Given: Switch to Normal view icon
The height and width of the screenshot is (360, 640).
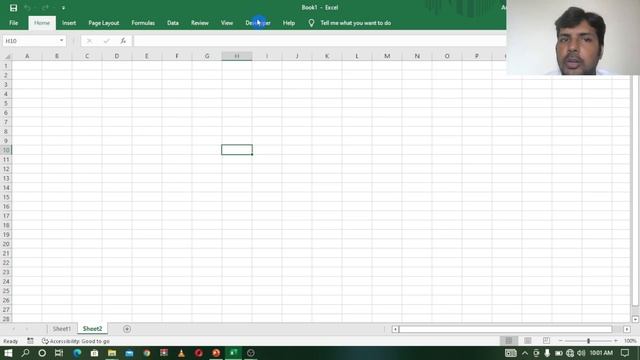Looking at the screenshot, I should tap(509, 341).
